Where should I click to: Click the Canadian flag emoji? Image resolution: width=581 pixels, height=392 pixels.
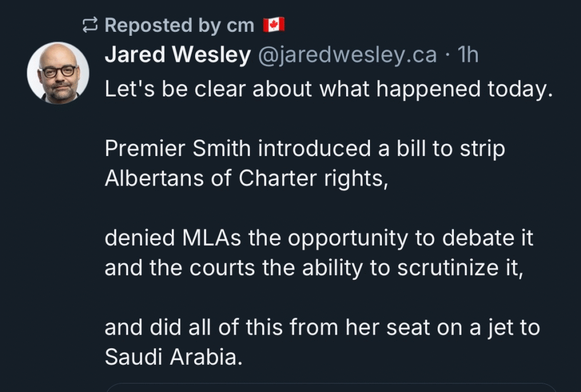274,25
